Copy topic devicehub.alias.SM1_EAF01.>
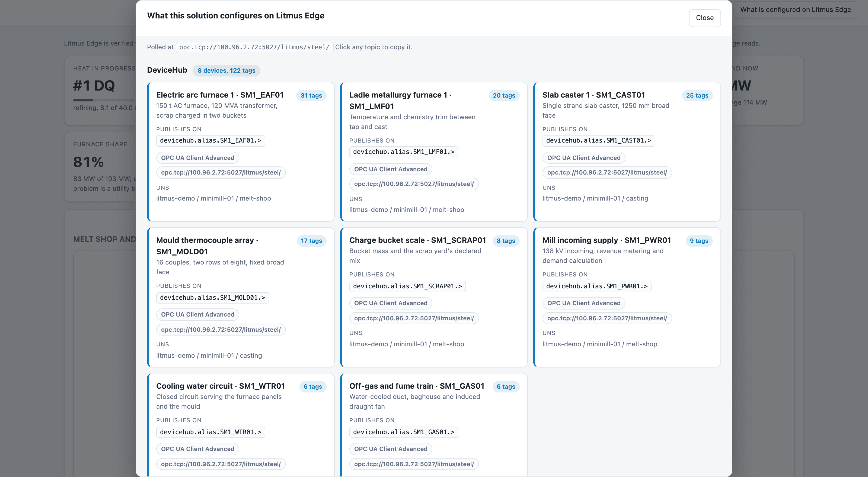Image resolution: width=868 pixels, height=477 pixels. coord(210,141)
